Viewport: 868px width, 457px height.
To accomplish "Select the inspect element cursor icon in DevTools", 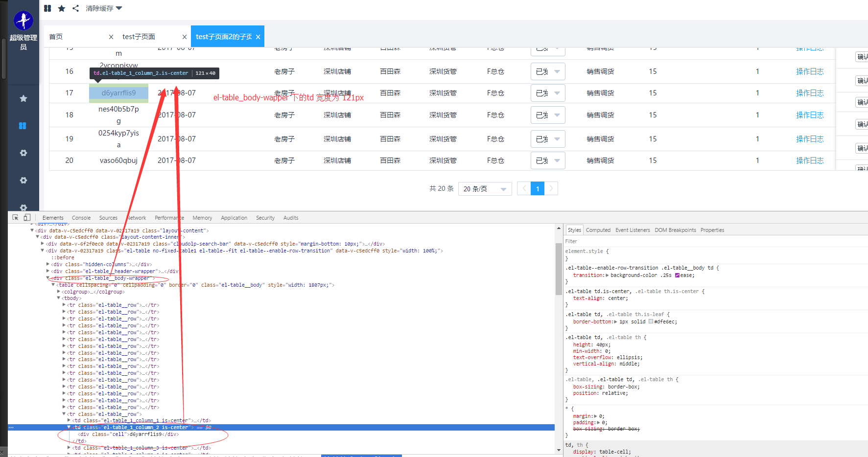I will [16, 217].
